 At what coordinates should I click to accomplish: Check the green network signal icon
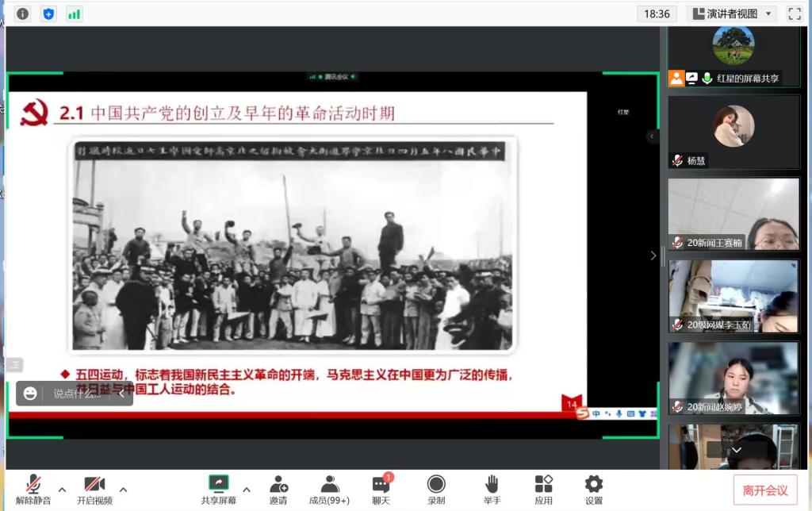point(74,13)
